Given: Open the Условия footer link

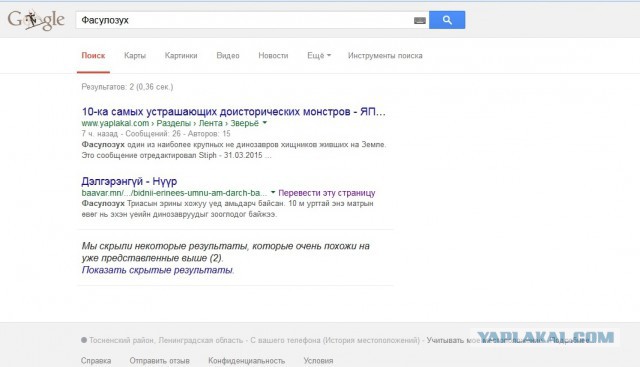Looking at the screenshot, I should pyautogui.click(x=318, y=361).
